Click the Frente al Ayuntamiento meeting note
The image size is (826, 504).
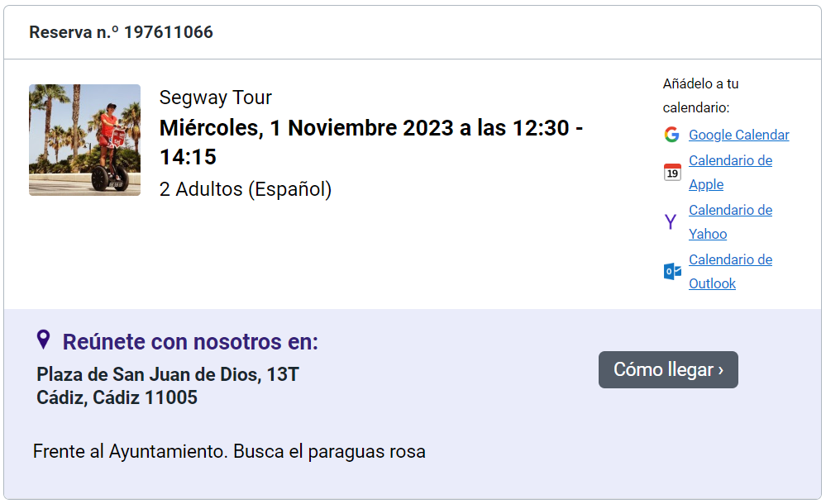click(x=229, y=452)
